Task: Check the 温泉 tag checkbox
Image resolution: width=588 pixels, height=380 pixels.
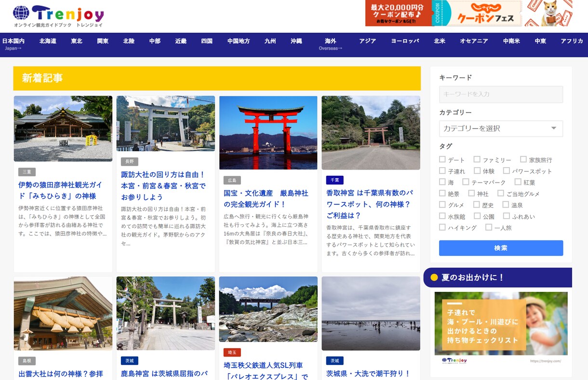Action: pyautogui.click(x=506, y=205)
